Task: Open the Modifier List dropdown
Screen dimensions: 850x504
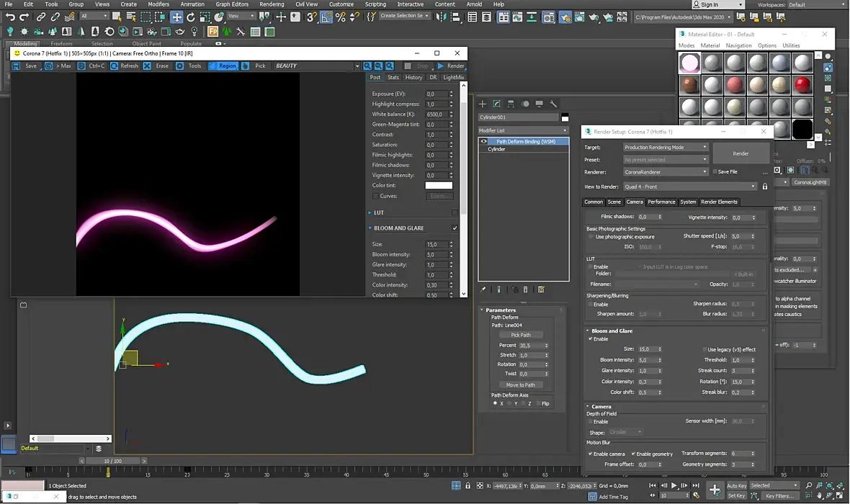Action: tap(523, 130)
